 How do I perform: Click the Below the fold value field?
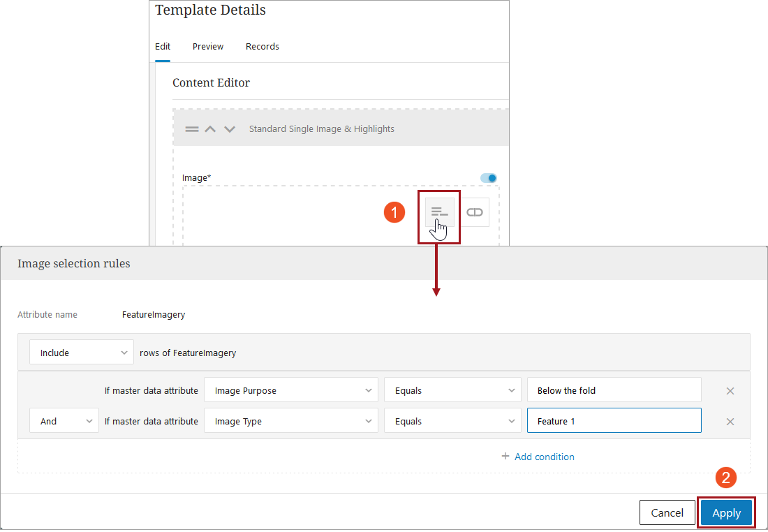pos(614,391)
